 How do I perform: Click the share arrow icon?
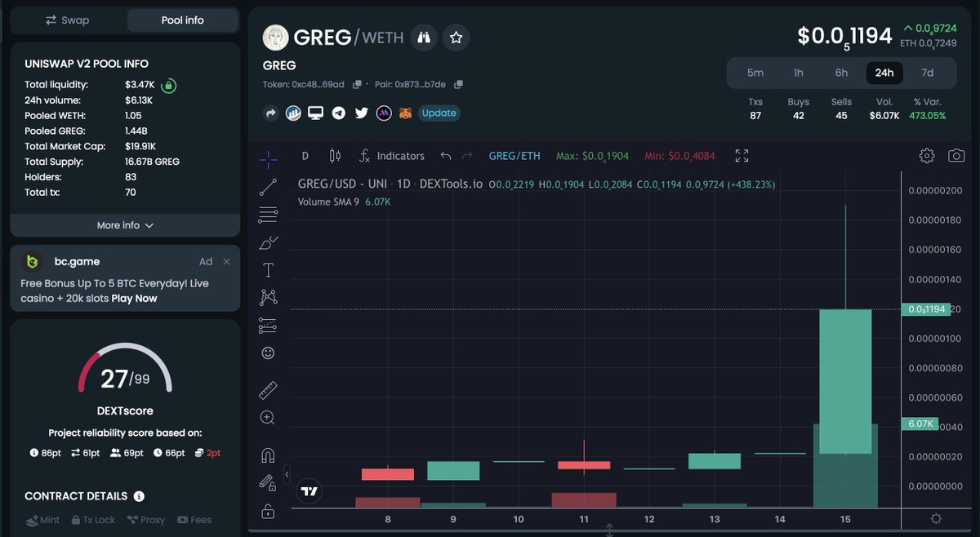coord(271,113)
